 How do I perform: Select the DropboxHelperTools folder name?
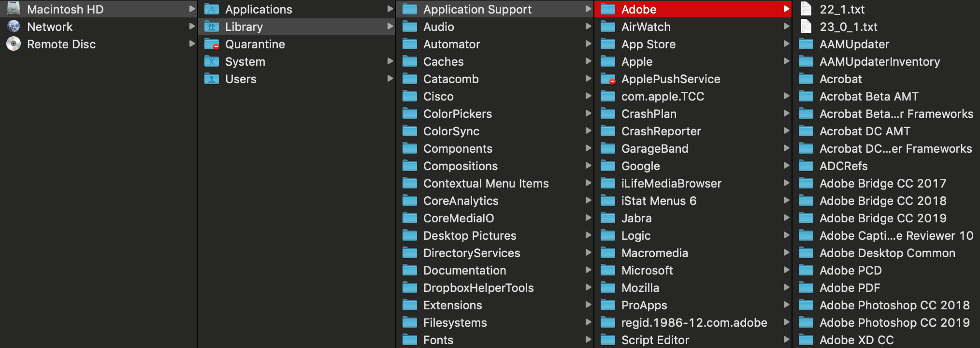(478, 288)
